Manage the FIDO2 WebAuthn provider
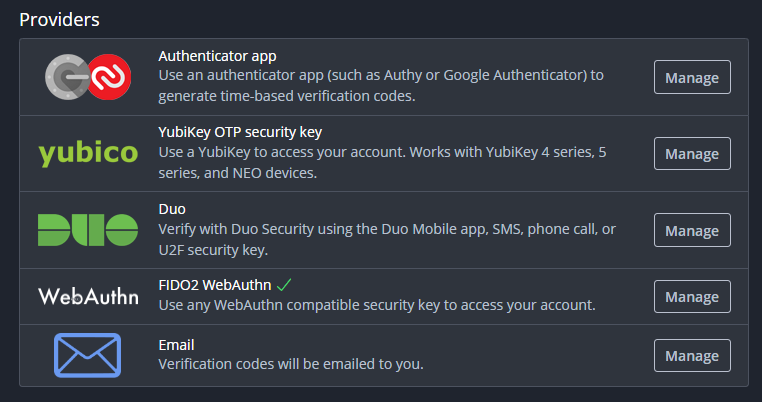 point(692,297)
